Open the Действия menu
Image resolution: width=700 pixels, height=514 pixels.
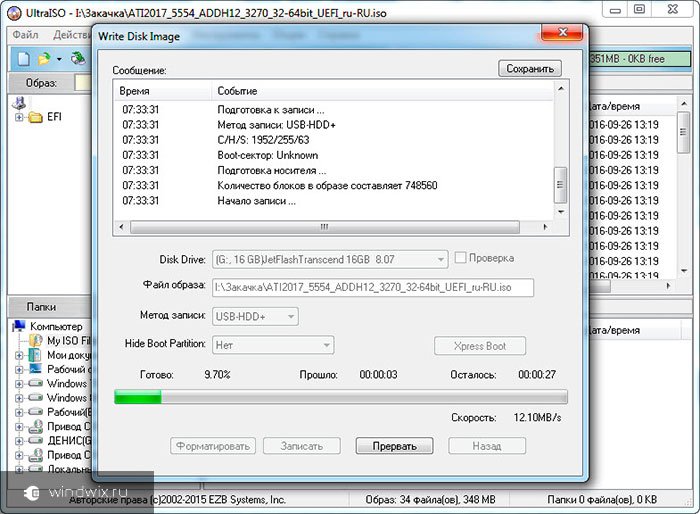[71, 35]
